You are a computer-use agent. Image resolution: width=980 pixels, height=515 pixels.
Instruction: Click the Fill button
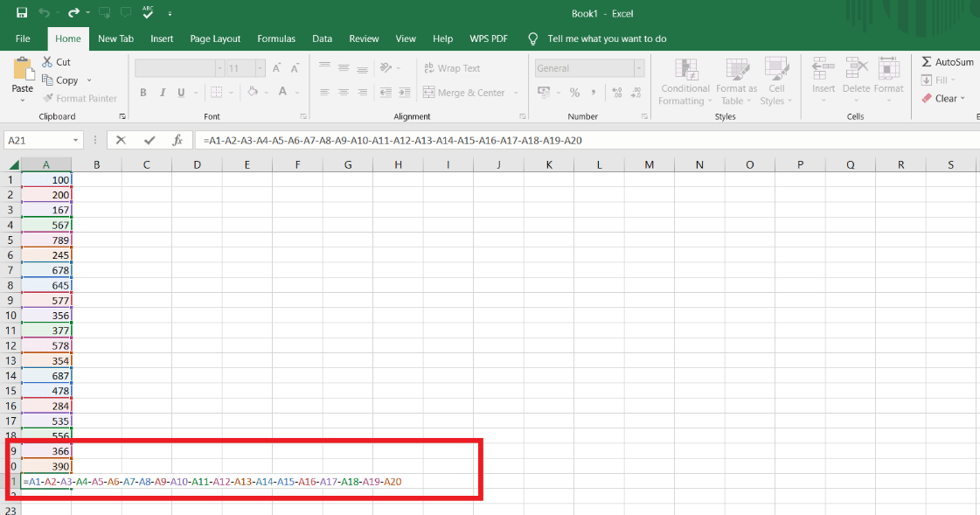(x=938, y=80)
